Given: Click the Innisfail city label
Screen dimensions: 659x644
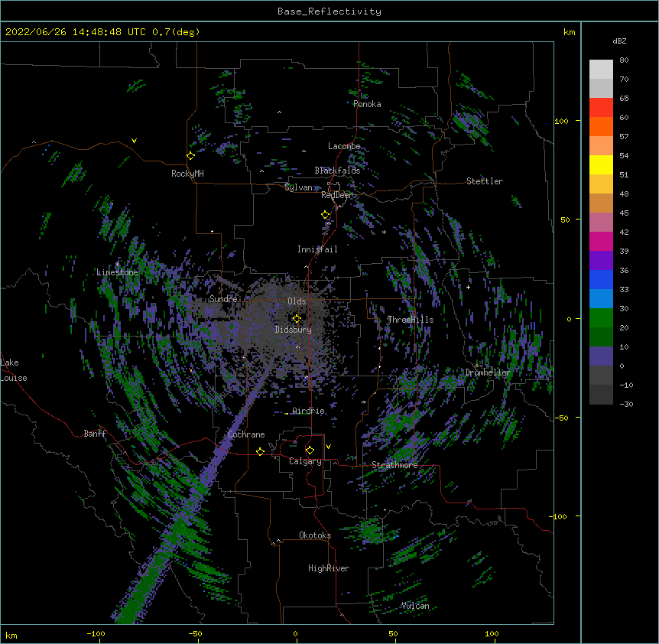Looking at the screenshot, I should (317, 249).
